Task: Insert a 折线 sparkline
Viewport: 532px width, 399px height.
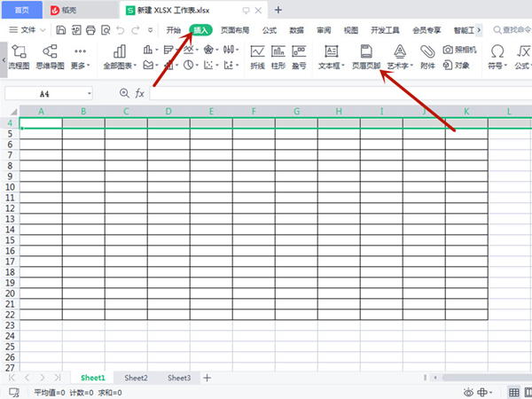Action: click(258, 53)
